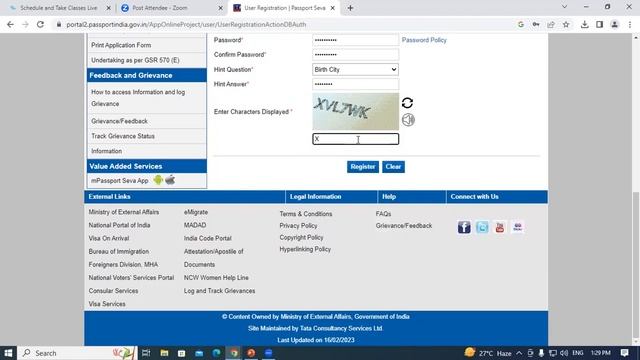Screen dimensions: 640x360
Task: Refresh the captcha image
Action: 407,103
